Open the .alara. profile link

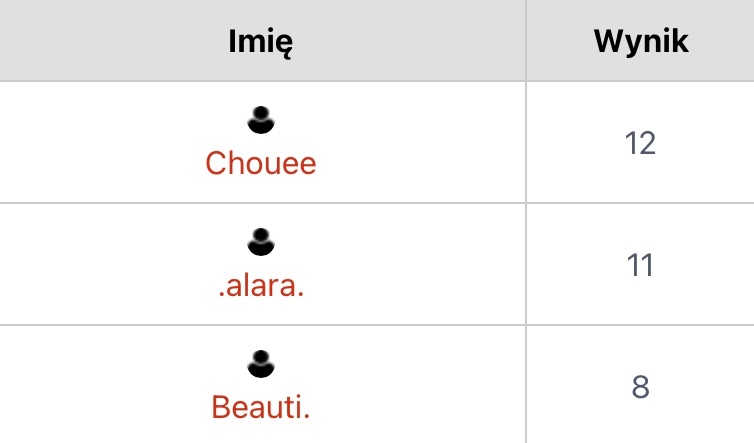click(x=261, y=285)
